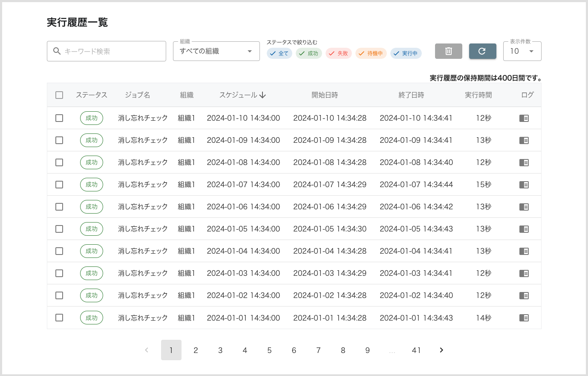Enable the 実行中 status filter
Image resolution: width=588 pixels, height=376 pixels.
[x=406, y=53]
